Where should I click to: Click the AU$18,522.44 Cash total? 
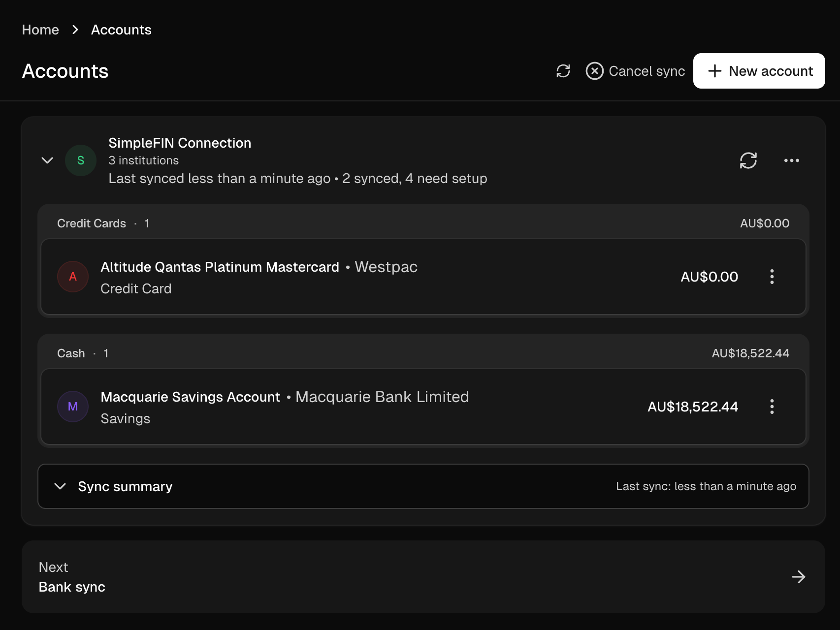(x=750, y=353)
